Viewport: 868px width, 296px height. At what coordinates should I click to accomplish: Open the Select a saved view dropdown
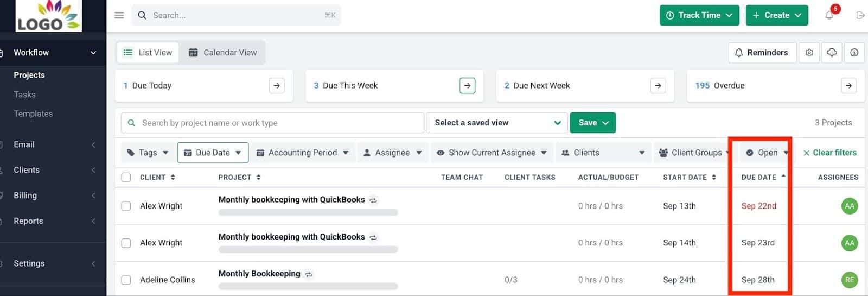pyautogui.click(x=497, y=123)
